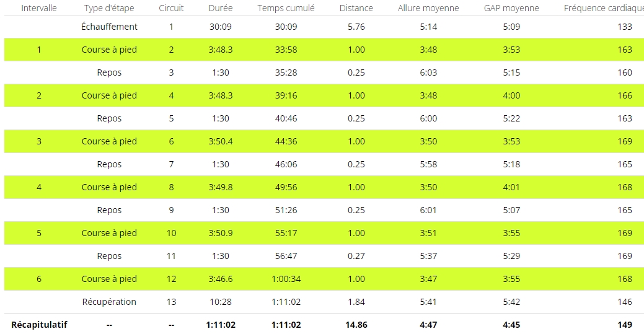This screenshot has width=644, height=334.
Task: Select the Récupération row label
Action: (x=109, y=302)
